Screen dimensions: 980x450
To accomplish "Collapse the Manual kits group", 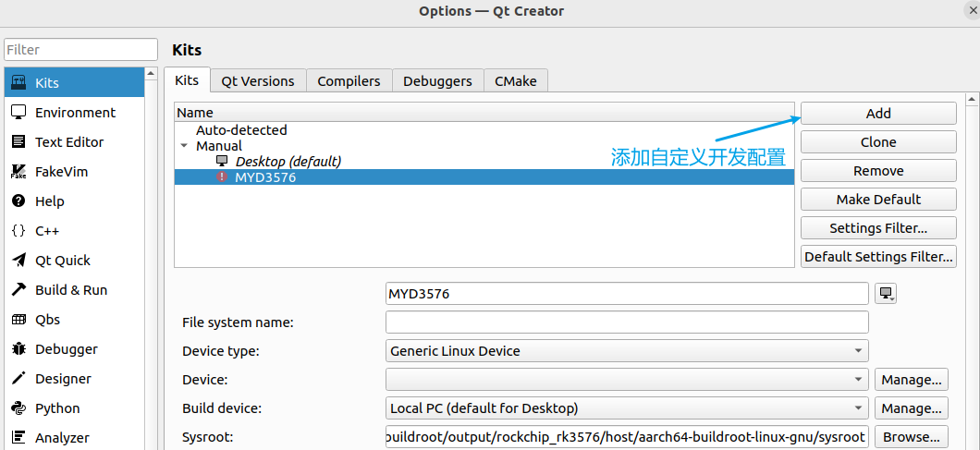I will tap(184, 146).
